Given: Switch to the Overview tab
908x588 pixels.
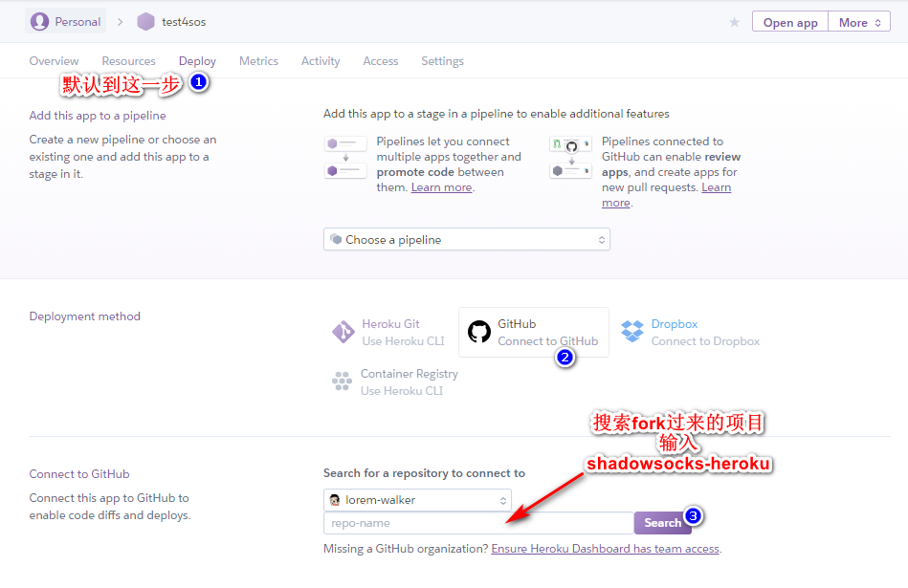Looking at the screenshot, I should point(54,61).
